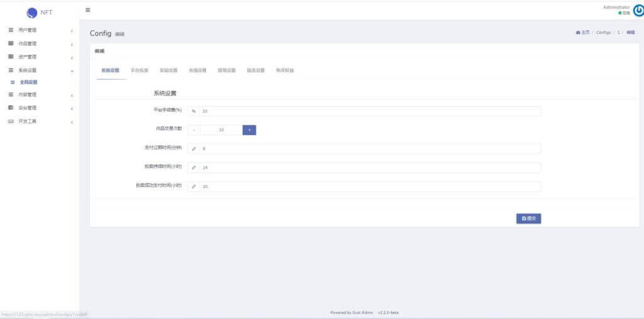The height and width of the screenshot is (319, 644).
Task: Edit the 支付过期时间(分钟) input field
Action: (x=370, y=148)
